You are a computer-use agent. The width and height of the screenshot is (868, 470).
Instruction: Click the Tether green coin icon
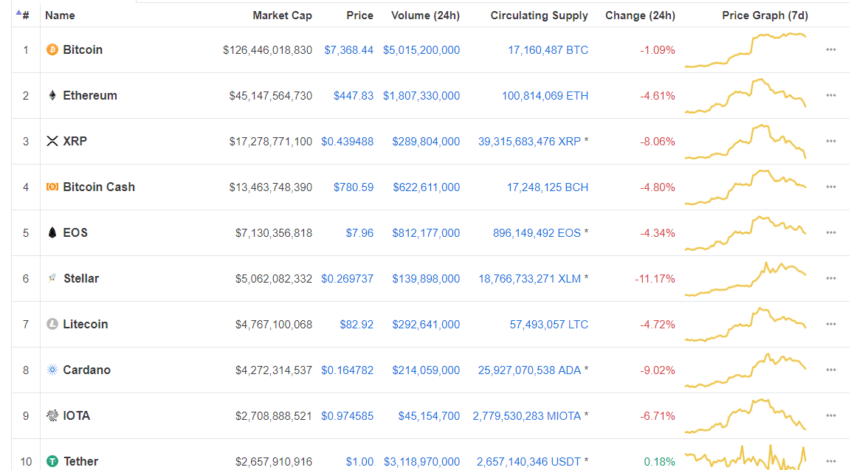point(52,461)
